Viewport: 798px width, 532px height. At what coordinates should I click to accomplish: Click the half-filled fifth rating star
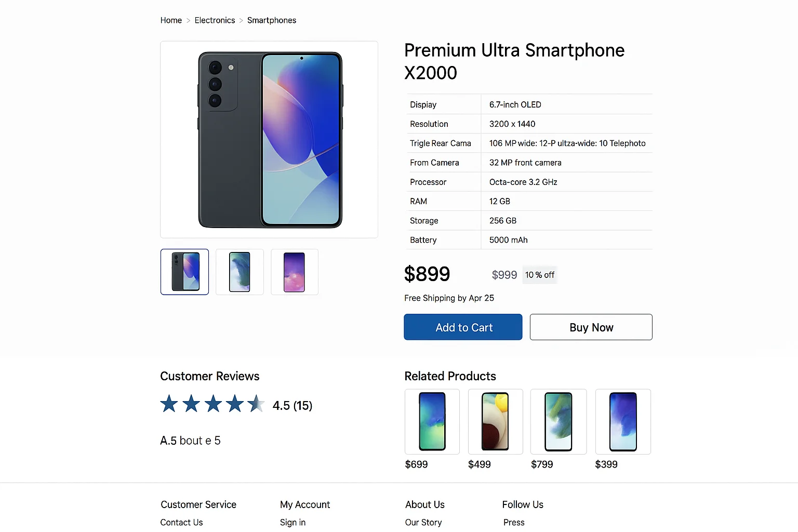[x=256, y=404]
